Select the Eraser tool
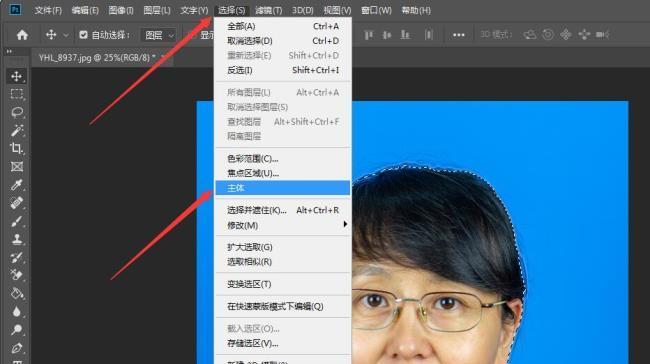650x364 pixels. (17, 275)
